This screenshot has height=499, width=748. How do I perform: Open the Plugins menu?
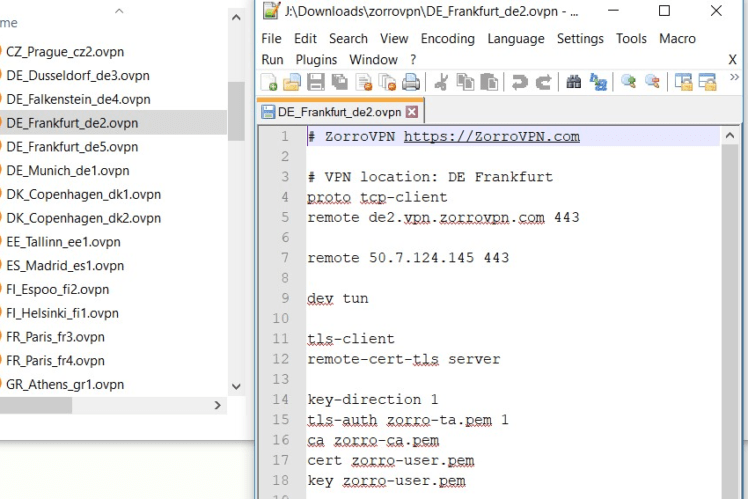316,60
